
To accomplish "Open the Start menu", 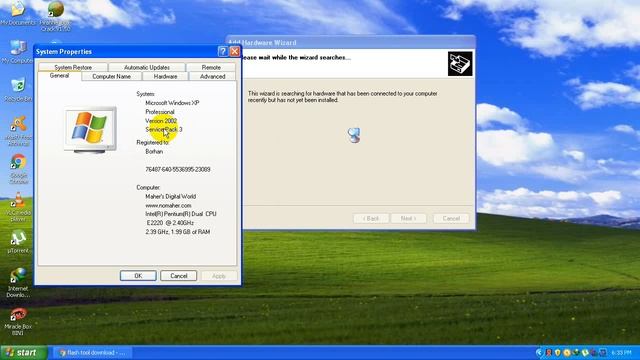I will (24, 352).
